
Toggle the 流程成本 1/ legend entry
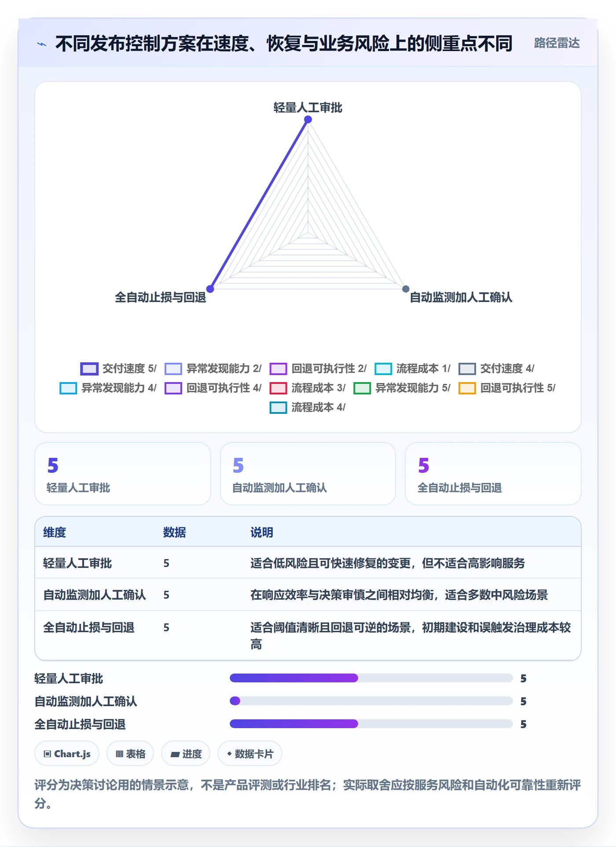tap(413, 368)
